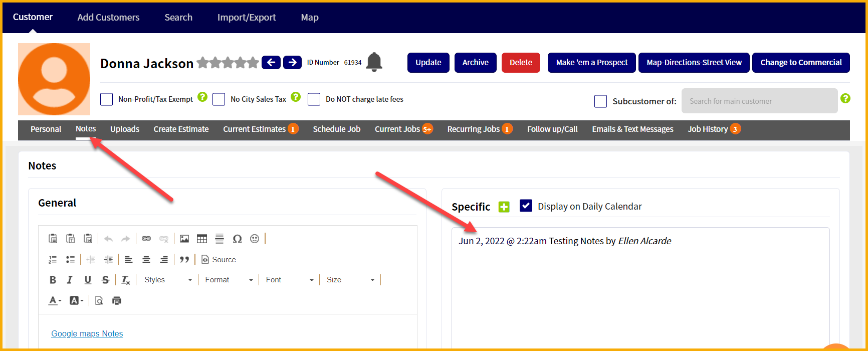Apply block quote formatting

click(x=184, y=259)
